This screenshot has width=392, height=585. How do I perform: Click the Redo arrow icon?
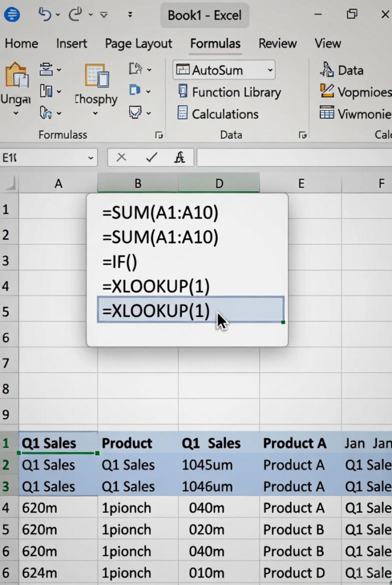[75, 14]
